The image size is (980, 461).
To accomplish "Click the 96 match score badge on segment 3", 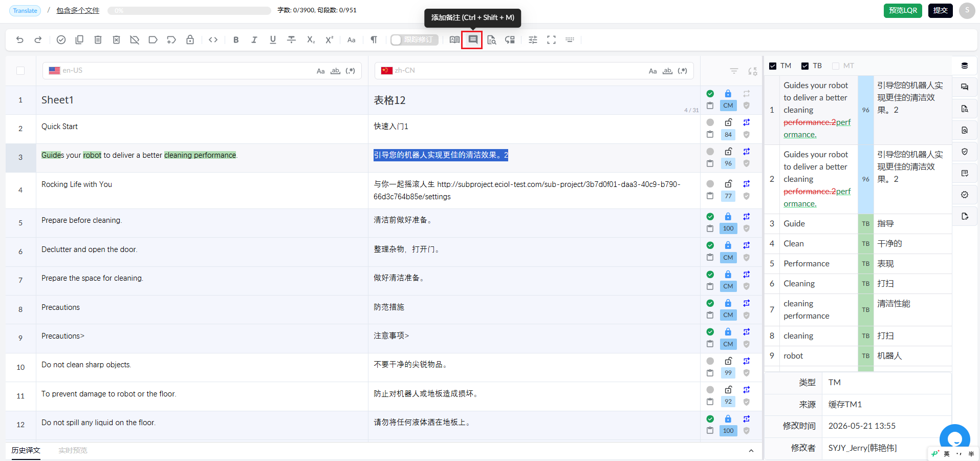I will [728, 163].
